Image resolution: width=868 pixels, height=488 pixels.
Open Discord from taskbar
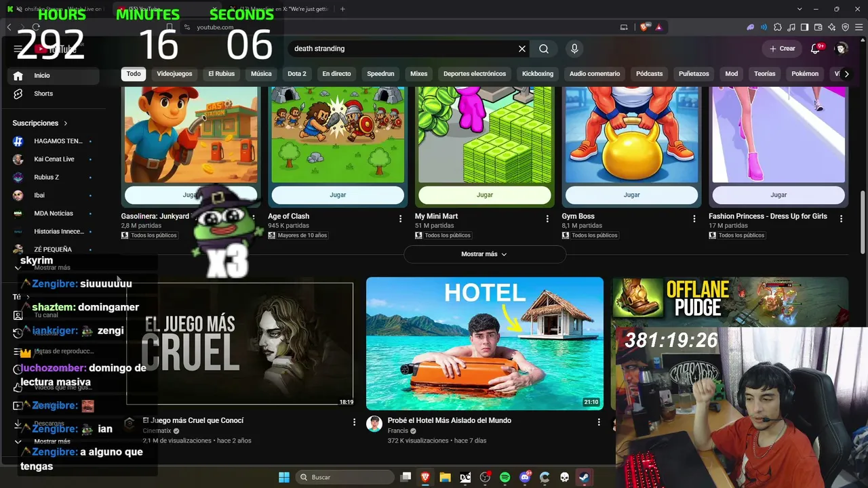(x=524, y=477)
